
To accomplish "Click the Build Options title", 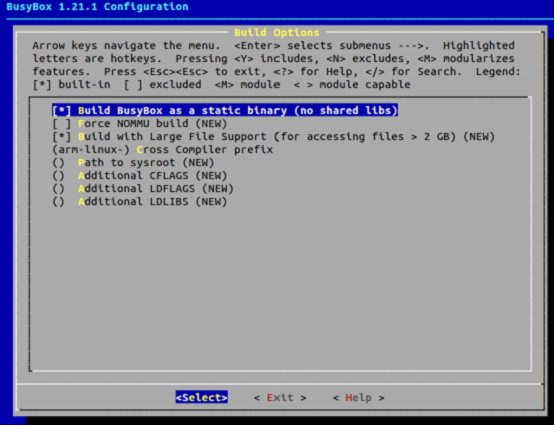I will (x=277, y=33).
